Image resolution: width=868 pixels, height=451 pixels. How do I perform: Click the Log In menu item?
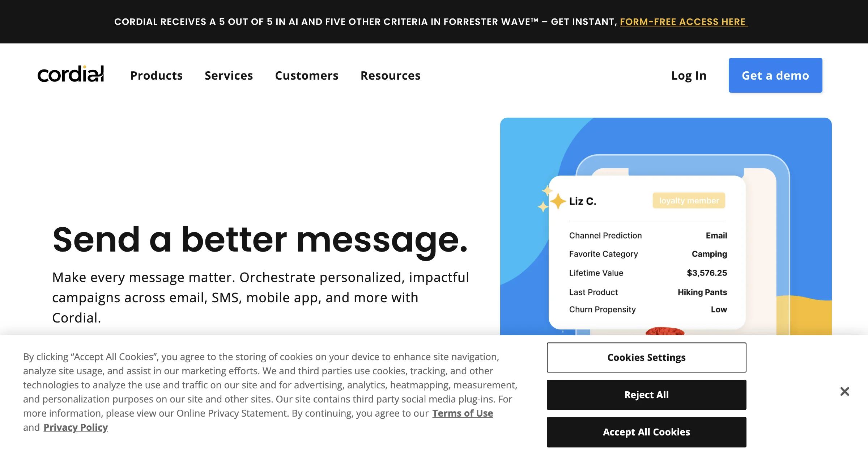[689, 75]
